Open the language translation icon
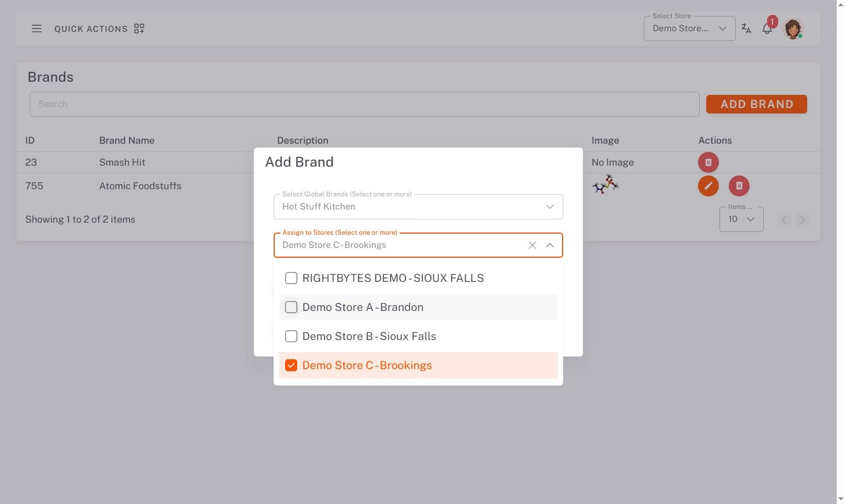This screenshot has width=845, height=504. pos(746,29)
